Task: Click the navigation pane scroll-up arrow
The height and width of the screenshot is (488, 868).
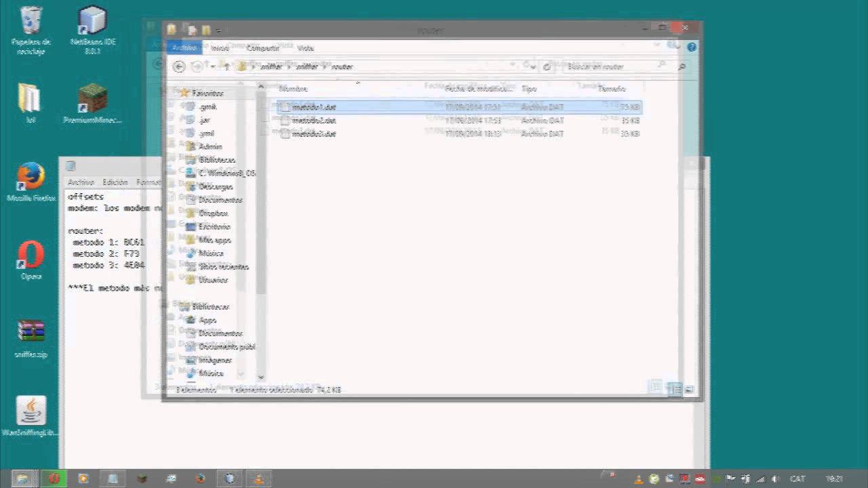Action: [260, 87]
